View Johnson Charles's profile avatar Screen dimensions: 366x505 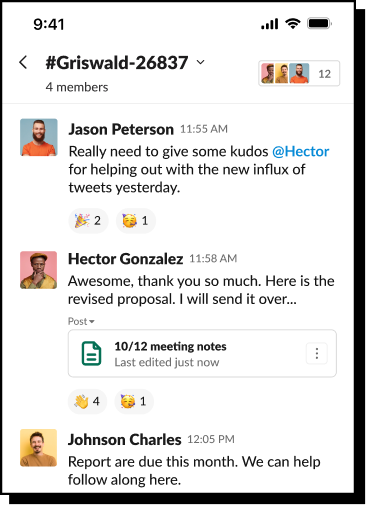[x=39, y=448]
